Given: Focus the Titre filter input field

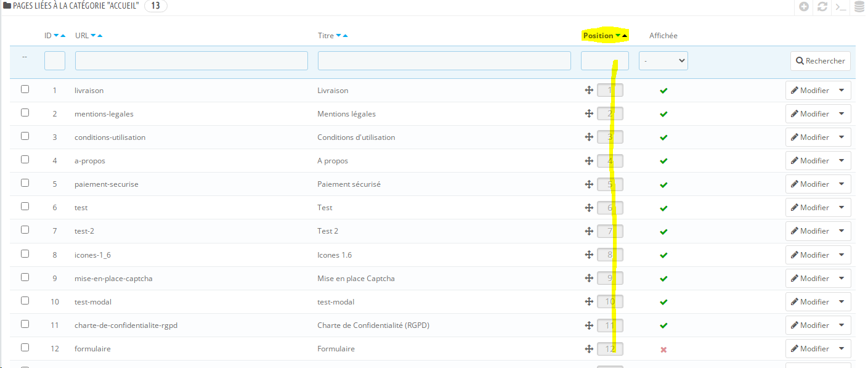Looking at the screenshot, I should click(444, 60).
